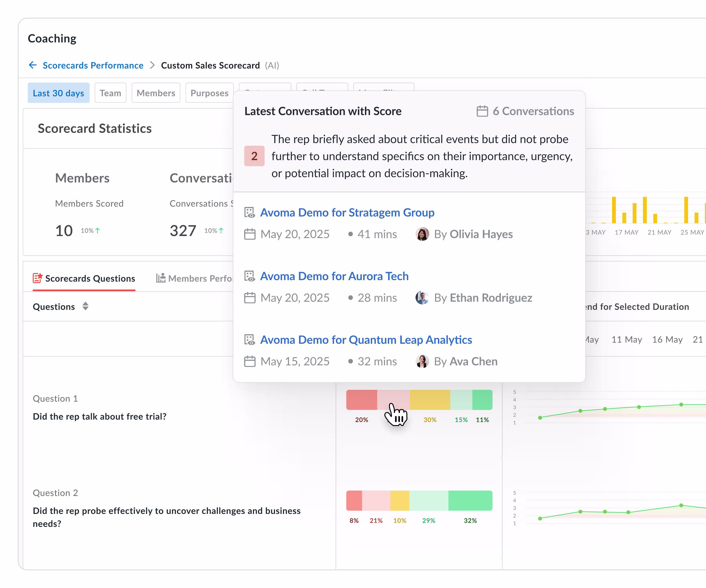Click the first data point on Question 1's trend line

click(540, 418)
